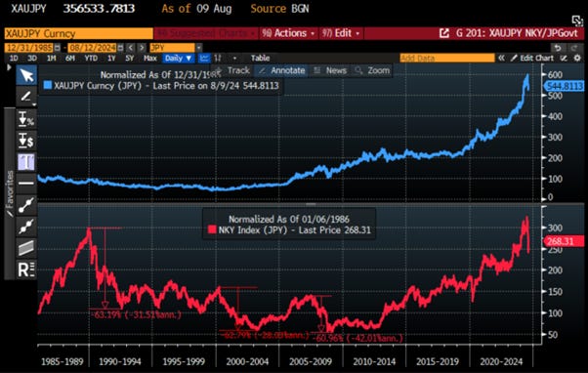Open chart G 201 in new window
The image size is (588, 373).
(x=444, y=33)
